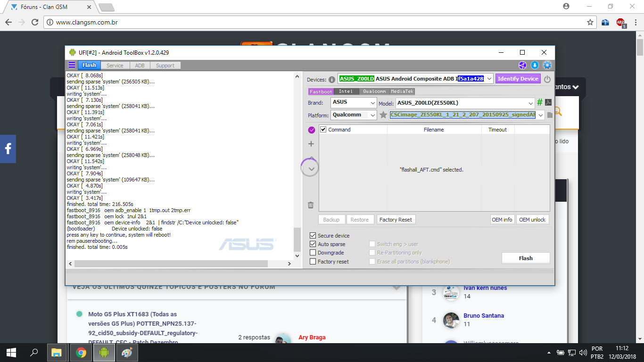Open the Platform dropdown showing Qualcomm
644x362 pixels.
pyautogui.click(x=373, y=115)
